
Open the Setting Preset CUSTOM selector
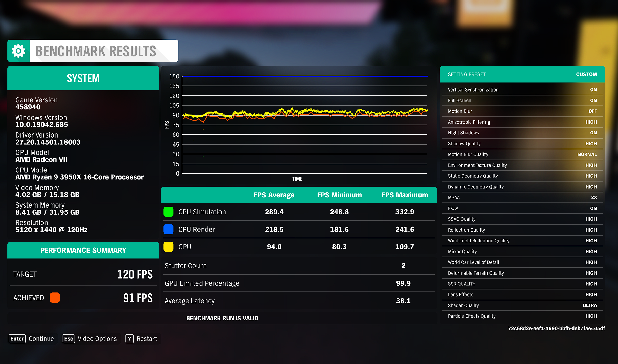point(586,74)
